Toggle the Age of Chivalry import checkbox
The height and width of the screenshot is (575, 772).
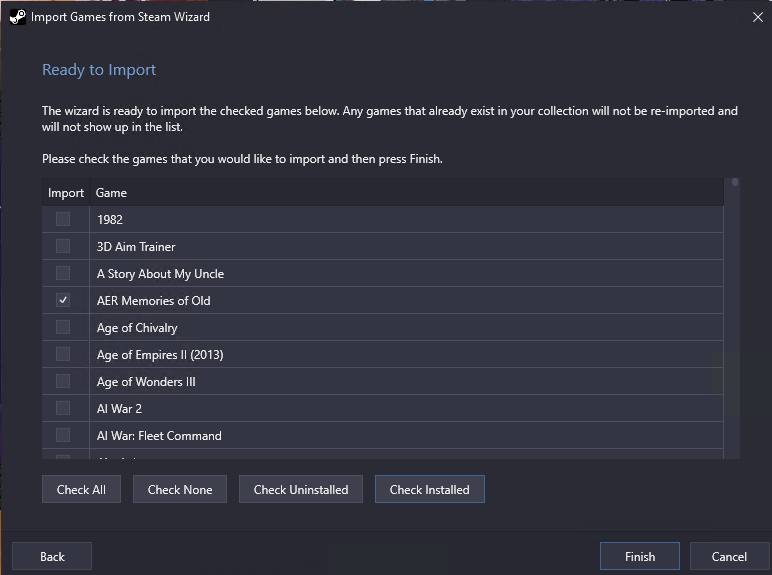(63, 327)
